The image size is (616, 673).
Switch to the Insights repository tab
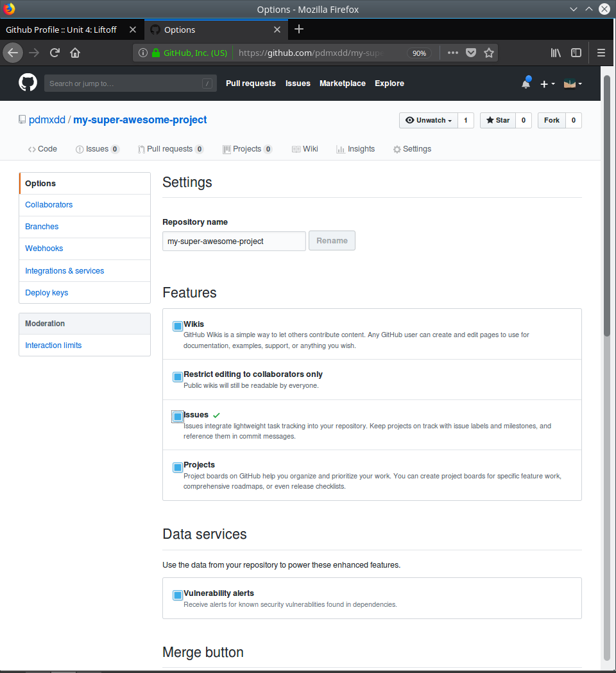pos(355,149)
